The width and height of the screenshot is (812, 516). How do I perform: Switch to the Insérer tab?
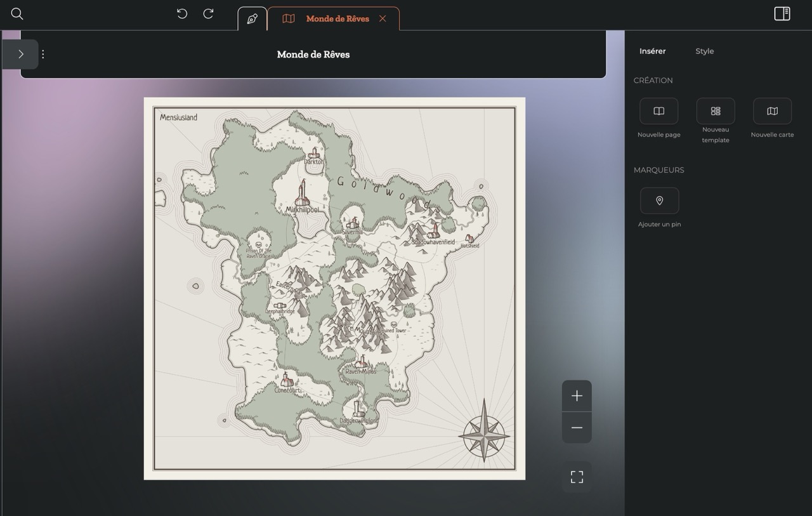(x=652, y=51)
